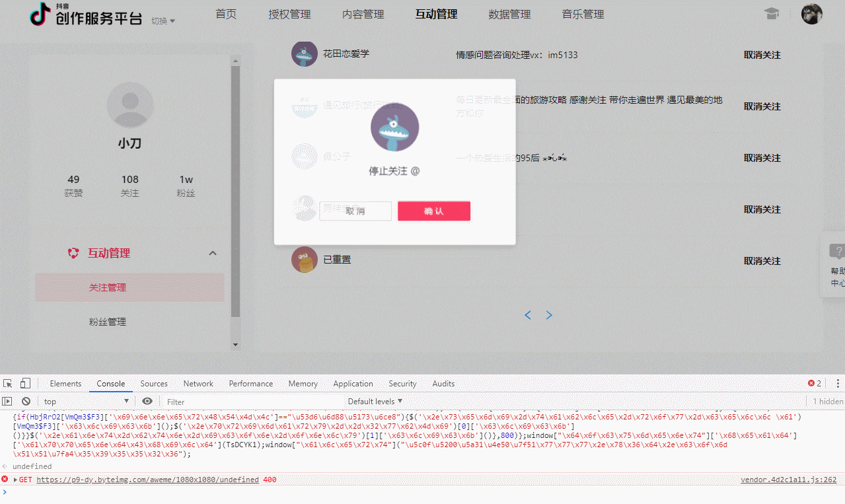Click the next page arrow below the list
Image resolution: width=845 pixels, height=504 pixels.
[x=549, y=315]
